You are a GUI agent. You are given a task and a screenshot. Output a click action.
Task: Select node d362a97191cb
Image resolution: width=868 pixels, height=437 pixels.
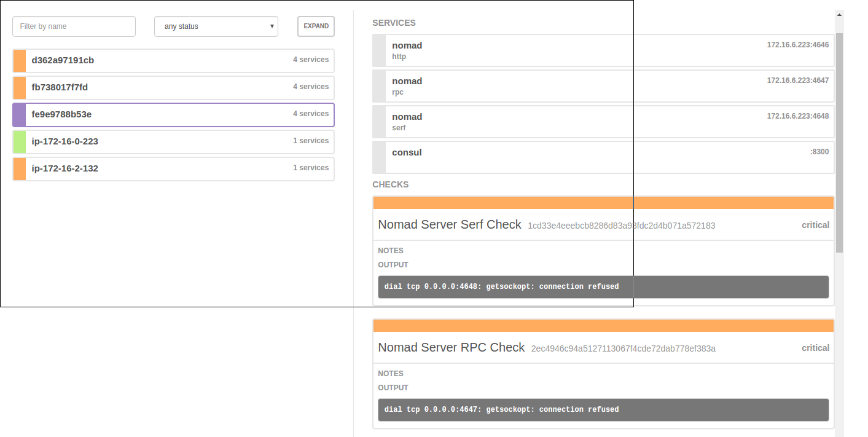tap(173, 60)
